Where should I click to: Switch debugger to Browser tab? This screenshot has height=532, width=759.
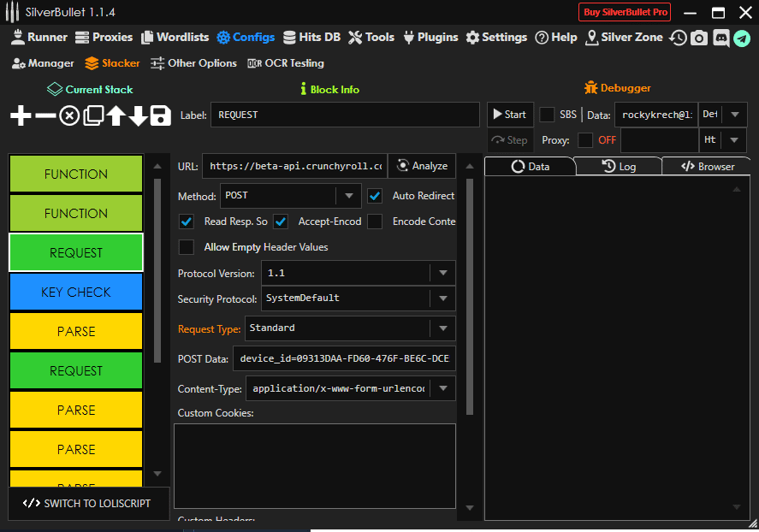(x=707, y=167)
